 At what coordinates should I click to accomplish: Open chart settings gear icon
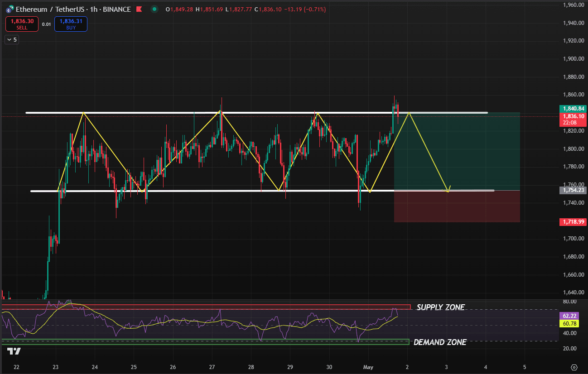tap(574, 367)
